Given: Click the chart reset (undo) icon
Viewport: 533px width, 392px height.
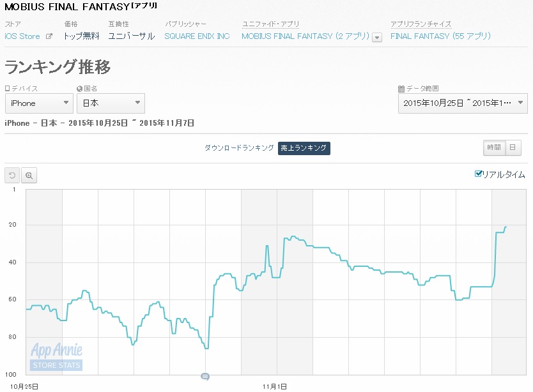Looking at the screenshot, I should point(12,176).
